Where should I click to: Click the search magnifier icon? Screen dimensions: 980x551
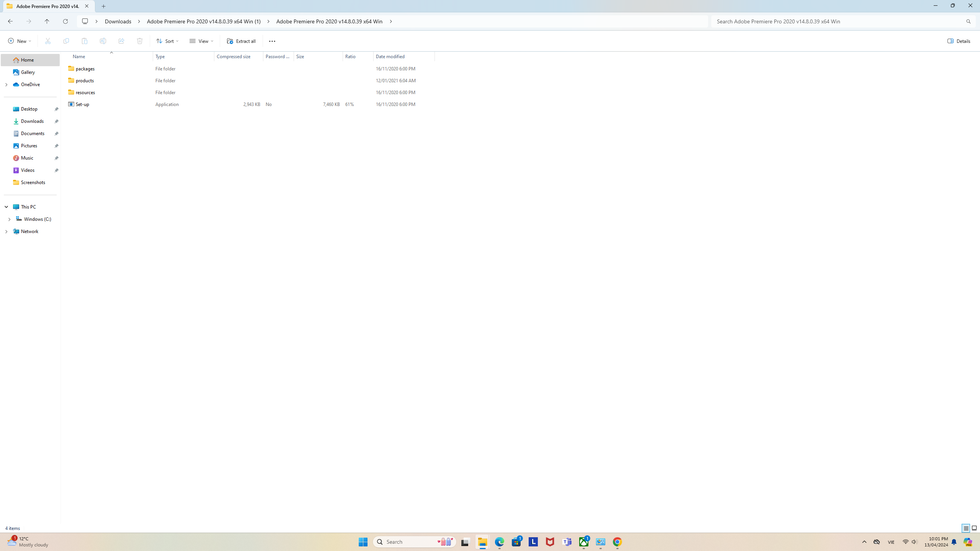point(968,21)
